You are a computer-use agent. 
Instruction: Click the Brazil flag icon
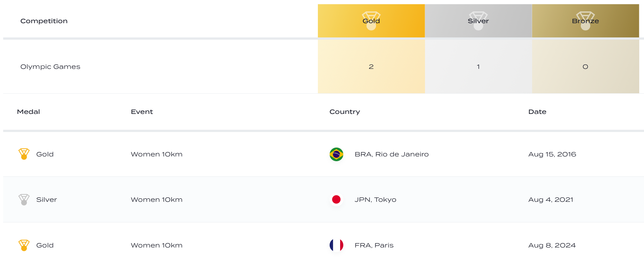point(336,154)
